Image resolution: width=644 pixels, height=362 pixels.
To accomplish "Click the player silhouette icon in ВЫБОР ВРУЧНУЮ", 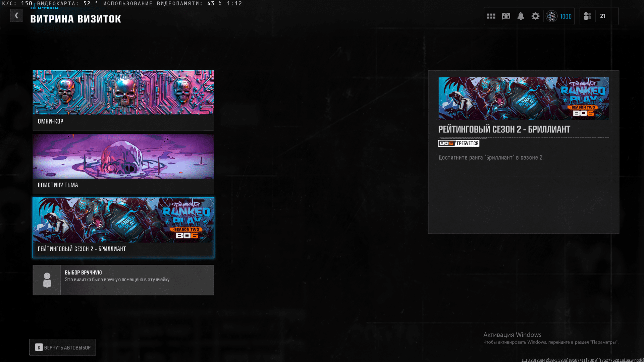I will coord(47,280).
